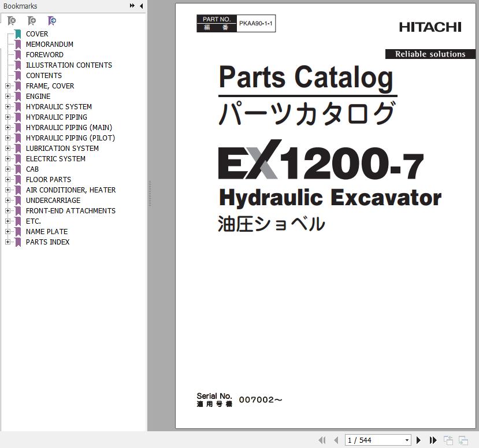The width and height of the screenshot is (479, 448).
Task: Collapse the Bookmarks panel arrow
Action: pyautogui.click(x=141, y=6)
